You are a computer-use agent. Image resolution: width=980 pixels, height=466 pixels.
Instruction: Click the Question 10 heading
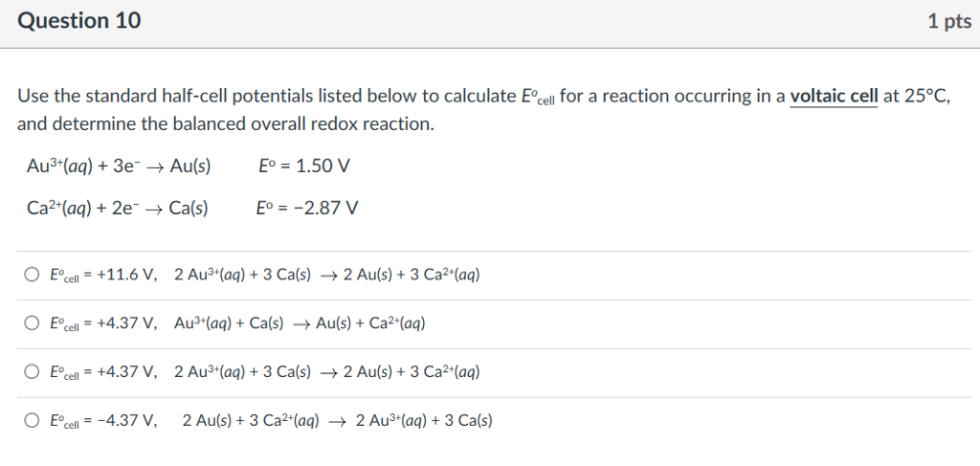click(79, 21)
